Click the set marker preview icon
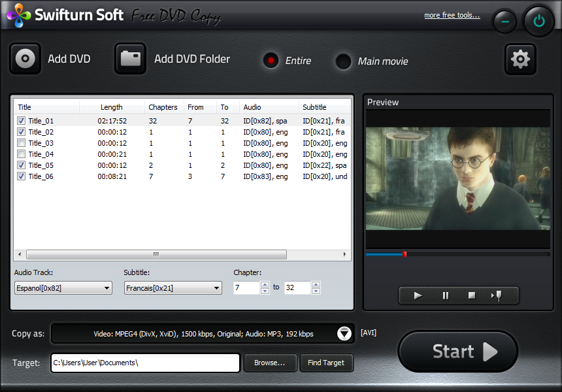Image resolution: width=562 pixels, height=392 pixels. pos(497,295)
